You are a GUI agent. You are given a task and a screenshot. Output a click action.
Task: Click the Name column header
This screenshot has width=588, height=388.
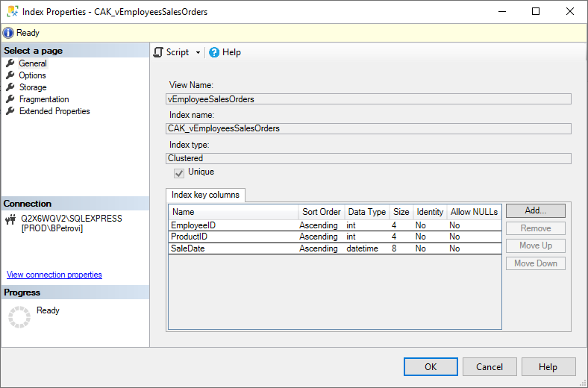tap(234, 212)
